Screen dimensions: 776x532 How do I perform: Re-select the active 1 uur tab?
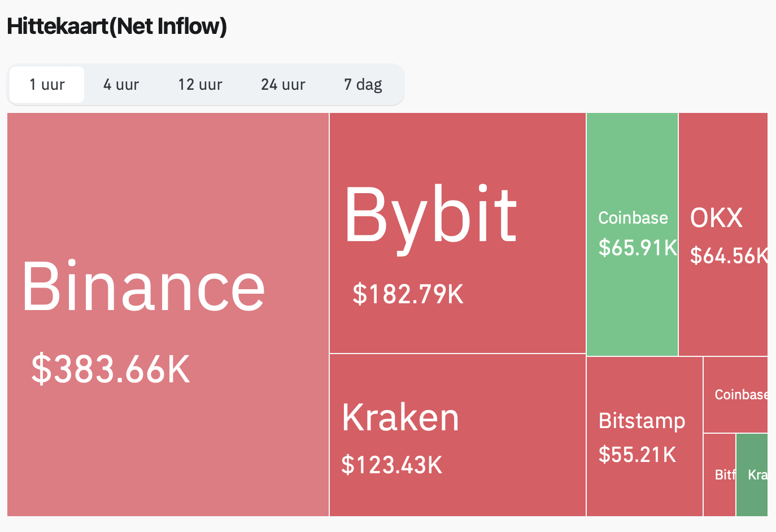(x=46, y=84)
